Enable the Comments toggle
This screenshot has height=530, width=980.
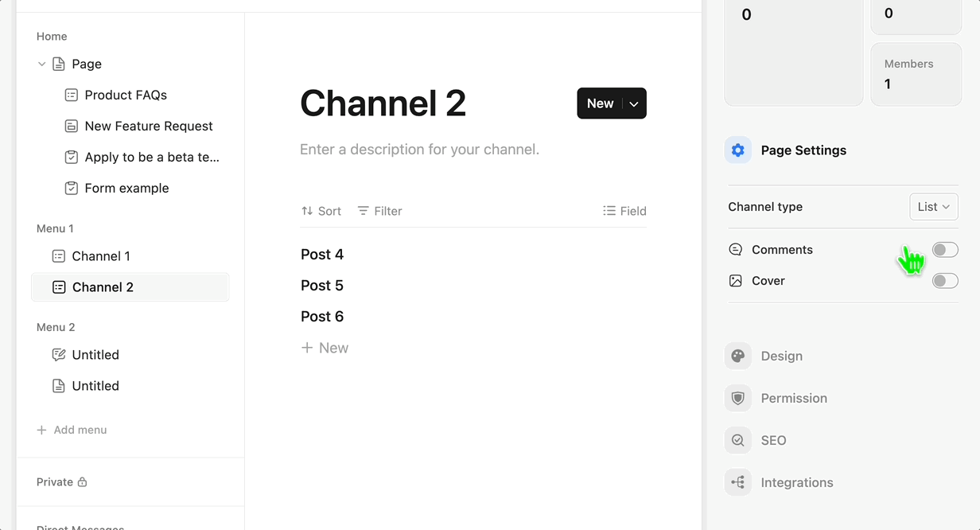click(x=944, y=250)
